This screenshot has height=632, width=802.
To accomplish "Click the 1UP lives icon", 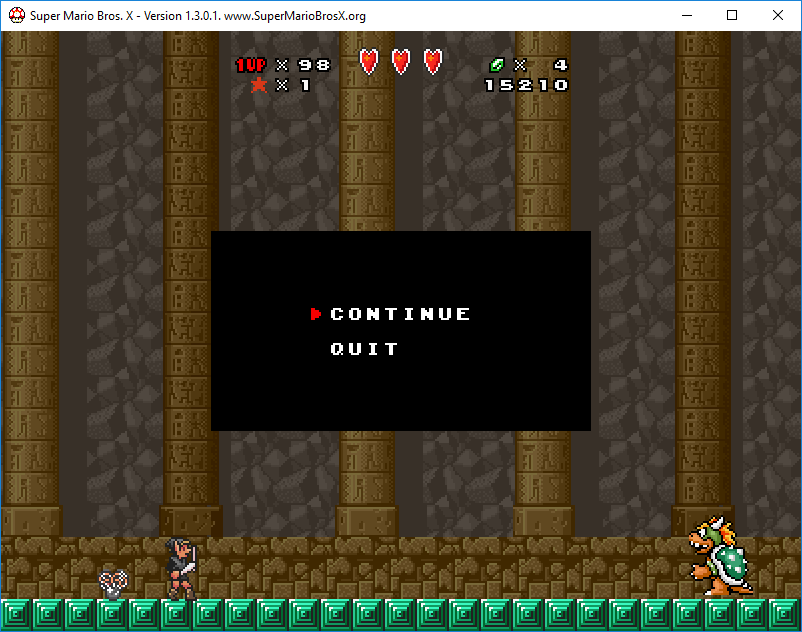I will point(251,65).
